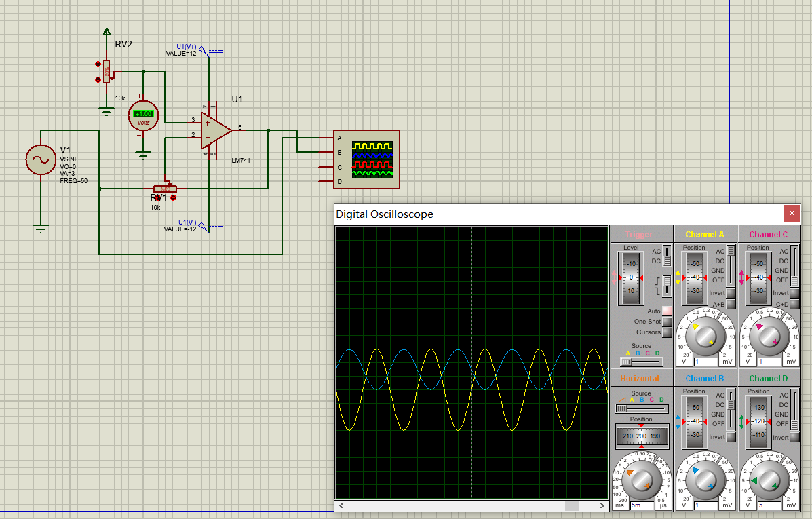This screenshot has height=519, width=812.
Task: Click the yellow Channel A position arrows
Action: click(678, 277)
